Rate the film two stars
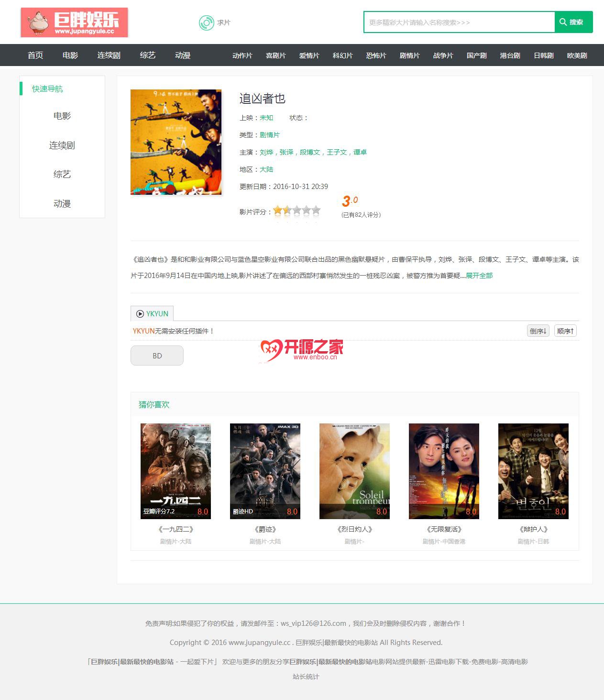Viewport: 604px width, 700px height. (x=287, y=211)
